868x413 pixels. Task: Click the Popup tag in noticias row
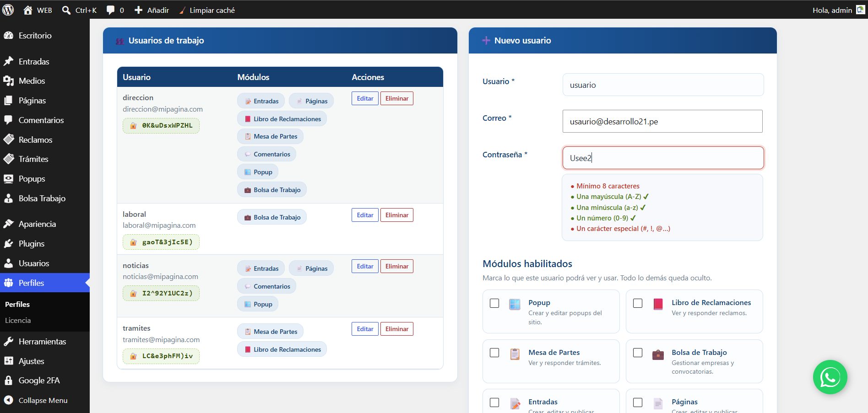point(258,304)
